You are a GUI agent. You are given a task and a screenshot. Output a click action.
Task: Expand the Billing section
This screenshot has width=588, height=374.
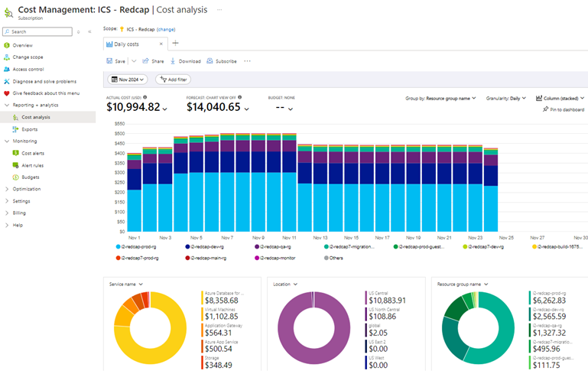point(7,213)
